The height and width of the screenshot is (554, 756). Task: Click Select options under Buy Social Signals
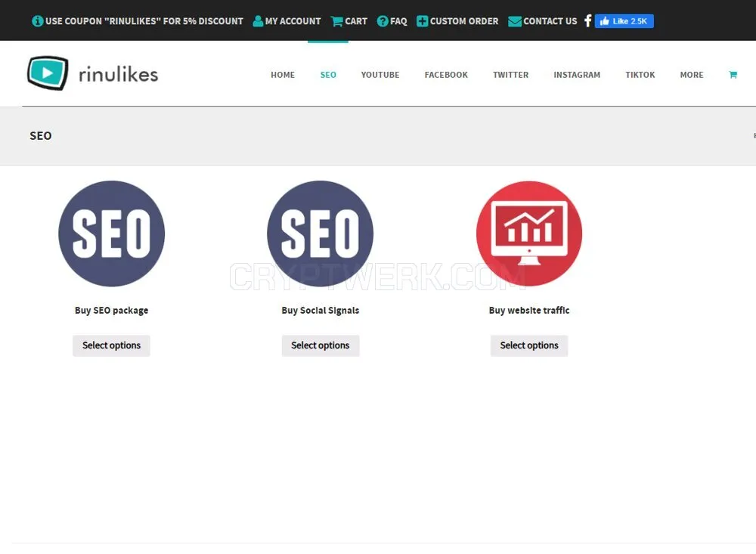pyautogui.click(x=320, y=345)
